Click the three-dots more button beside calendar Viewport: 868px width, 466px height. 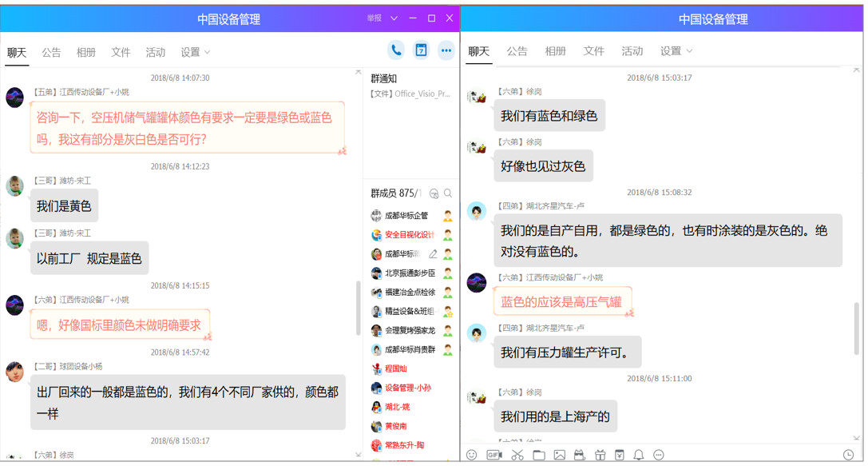point(446,50)
